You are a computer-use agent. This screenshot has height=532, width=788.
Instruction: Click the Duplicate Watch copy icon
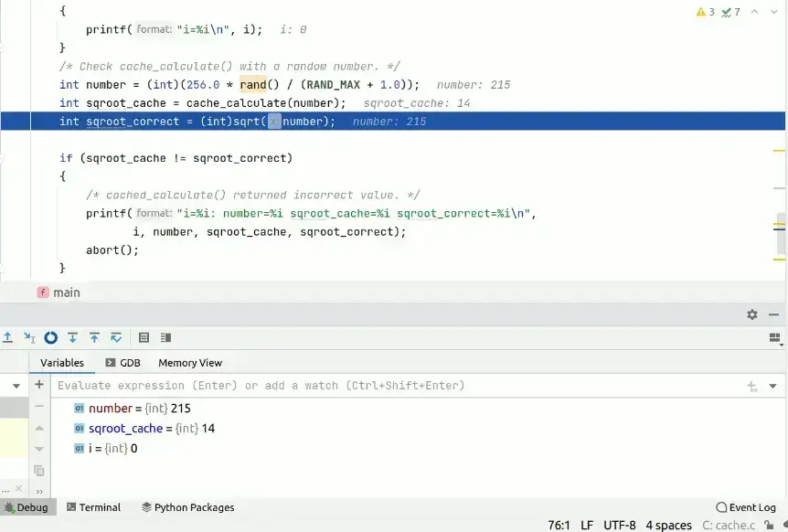coord(39,471)
